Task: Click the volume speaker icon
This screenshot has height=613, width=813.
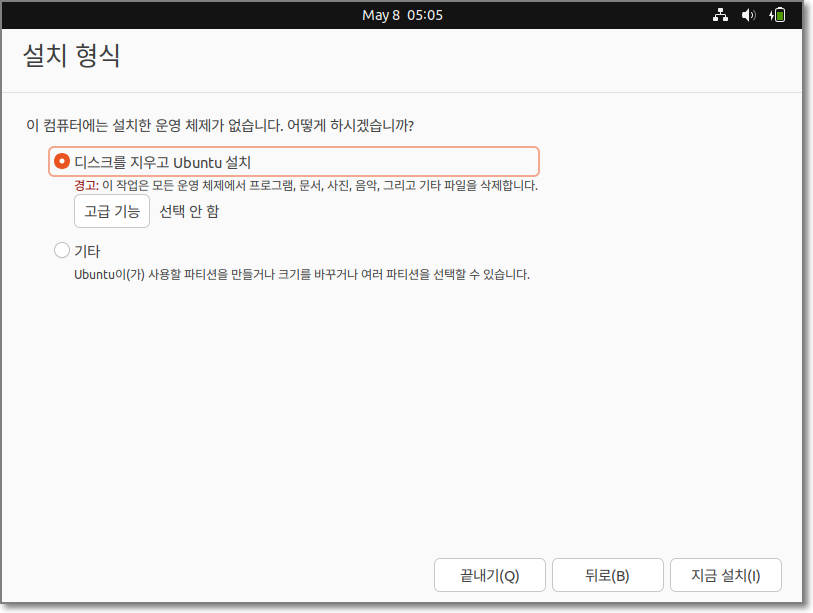Action: (x=748, y=15)
